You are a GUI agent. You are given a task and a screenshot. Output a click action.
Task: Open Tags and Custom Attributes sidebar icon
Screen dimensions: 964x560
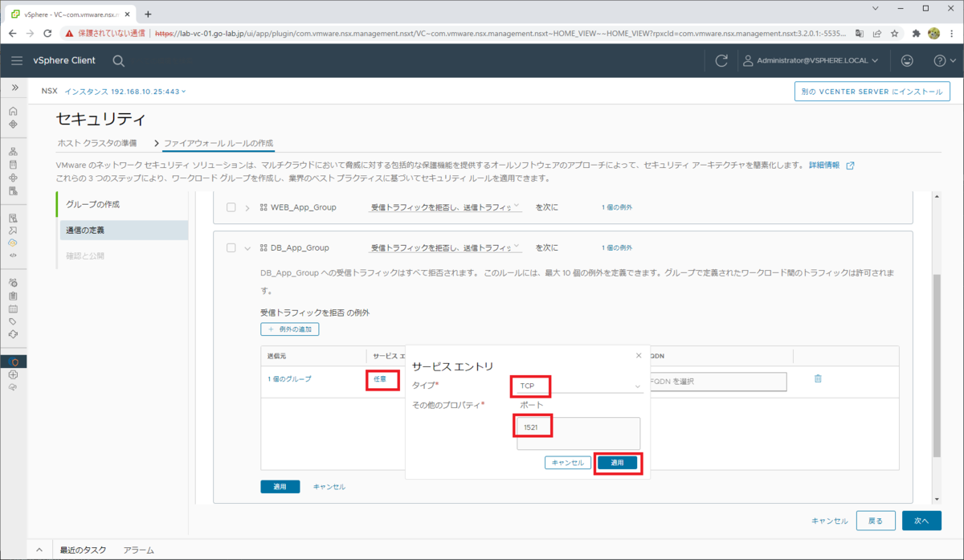(x=13, y=321)
